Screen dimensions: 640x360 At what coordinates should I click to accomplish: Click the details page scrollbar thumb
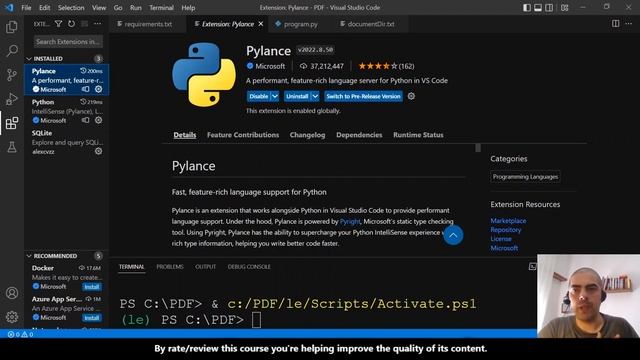click(x=478, y=148)
